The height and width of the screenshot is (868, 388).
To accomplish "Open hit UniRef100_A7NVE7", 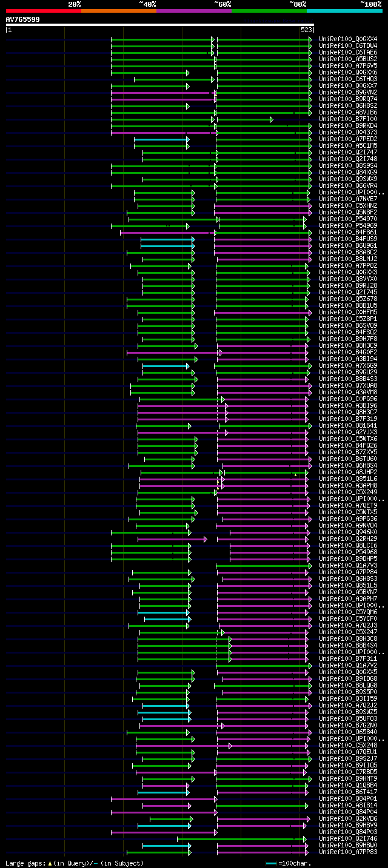I will pos(348,199).
